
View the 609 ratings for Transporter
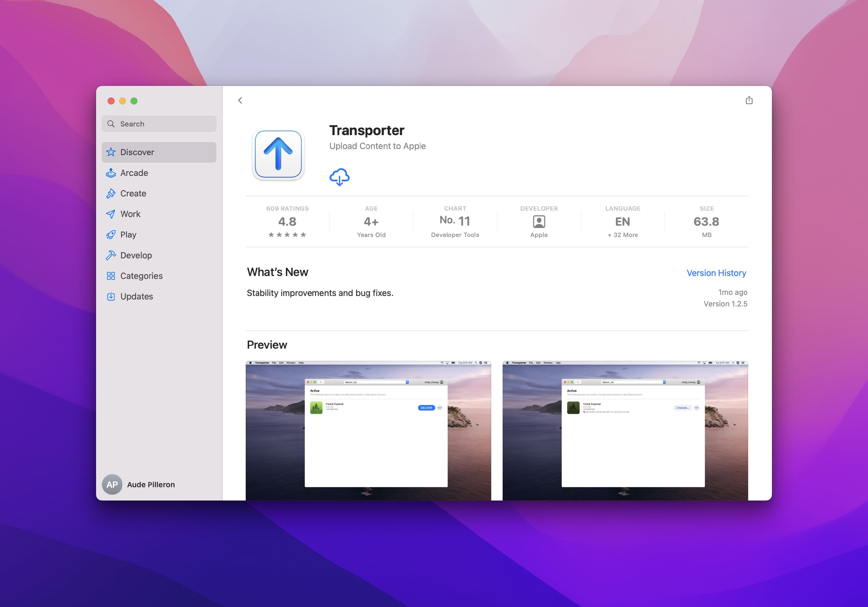click(287, 222)
